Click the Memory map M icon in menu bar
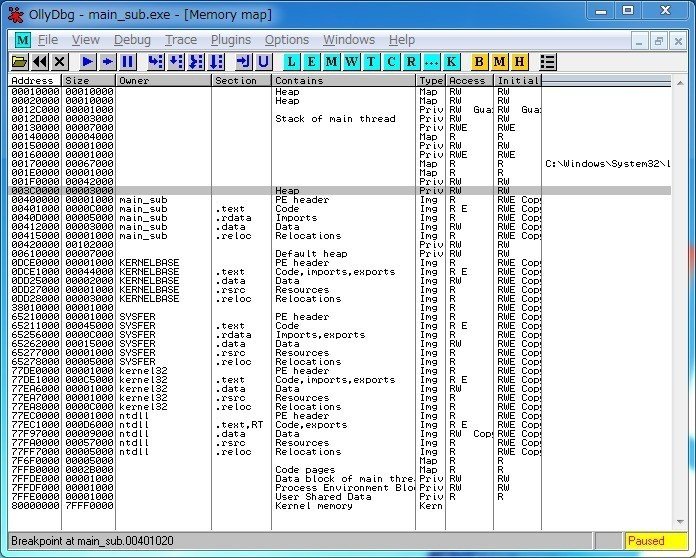The height and width of the screenshot is (558, 696). [23, 40]
